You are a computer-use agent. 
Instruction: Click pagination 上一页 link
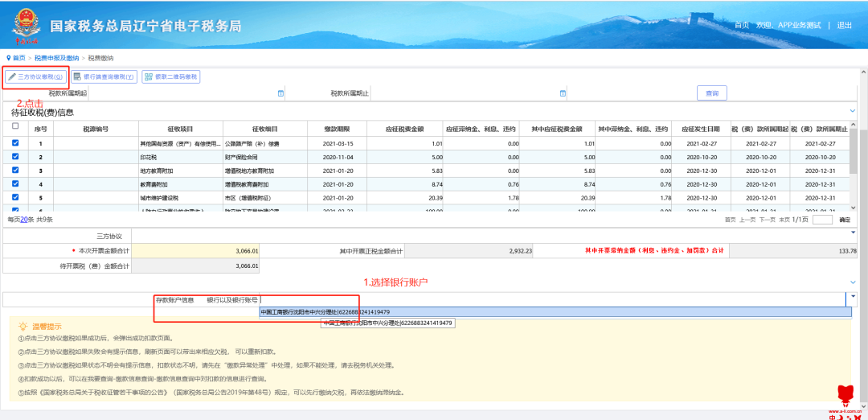click(747, 220)
